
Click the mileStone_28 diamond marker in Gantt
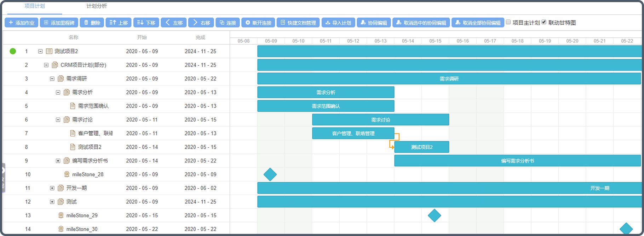(270, 175)
